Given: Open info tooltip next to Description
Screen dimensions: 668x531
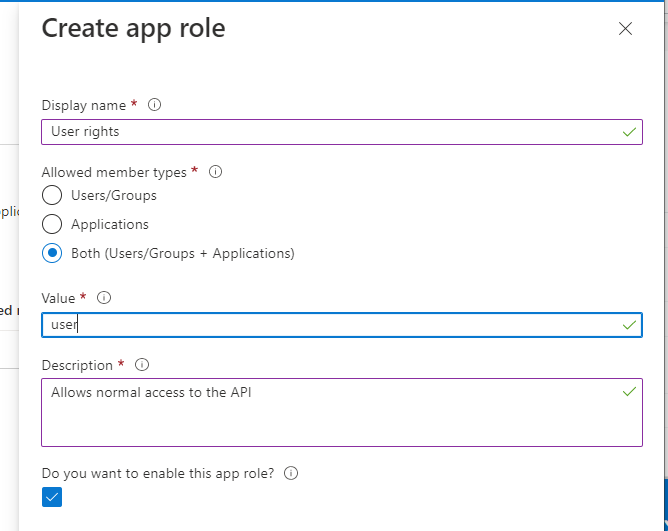Looking at the screenshot, I should click(x=142, y=365).
